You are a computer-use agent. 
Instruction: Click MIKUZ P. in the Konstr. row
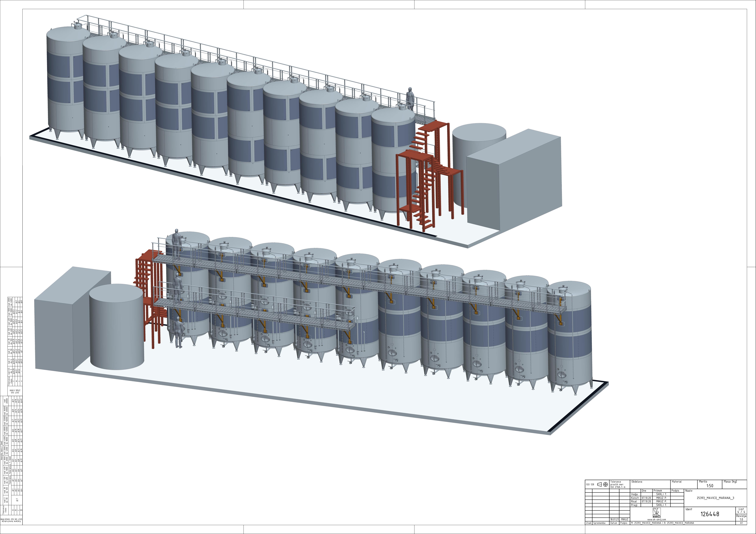661,498
